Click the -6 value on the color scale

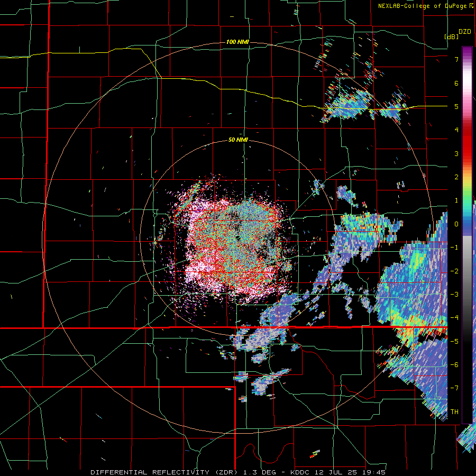pyautogui.click(x=454, y=365)
